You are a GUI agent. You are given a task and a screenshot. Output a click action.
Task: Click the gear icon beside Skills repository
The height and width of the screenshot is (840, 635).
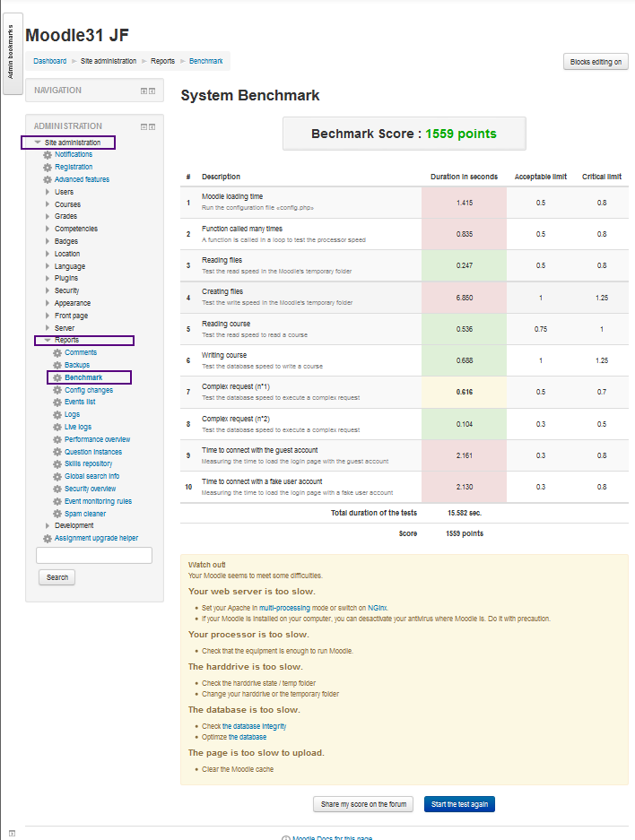click(57, 464)
